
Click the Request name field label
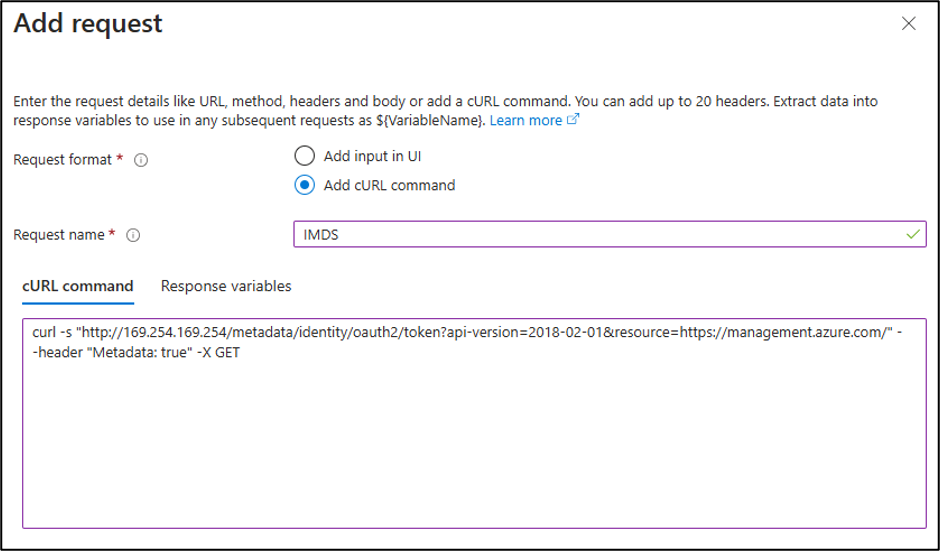click(x=59, y=235)
